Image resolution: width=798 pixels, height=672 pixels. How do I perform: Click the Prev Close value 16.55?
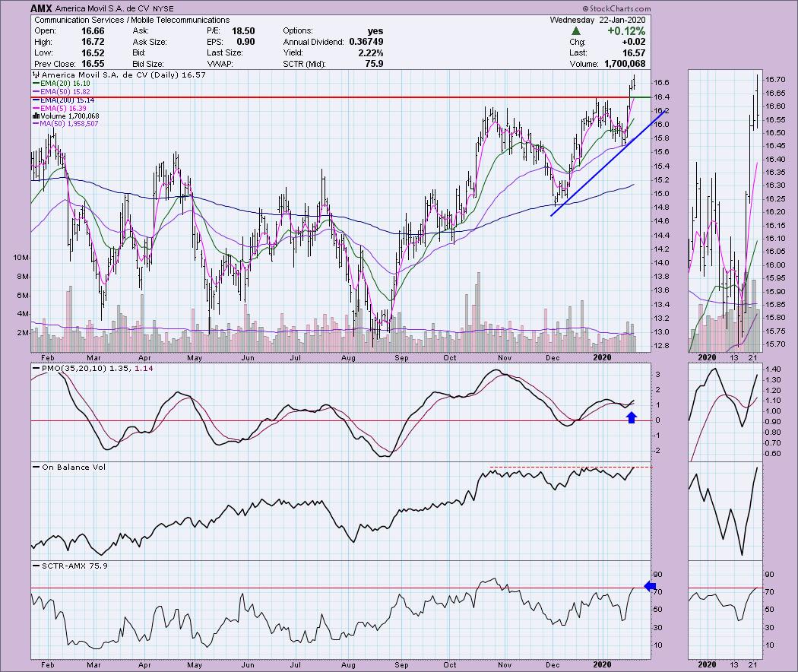pyautogui.click(x=93, y=64)
